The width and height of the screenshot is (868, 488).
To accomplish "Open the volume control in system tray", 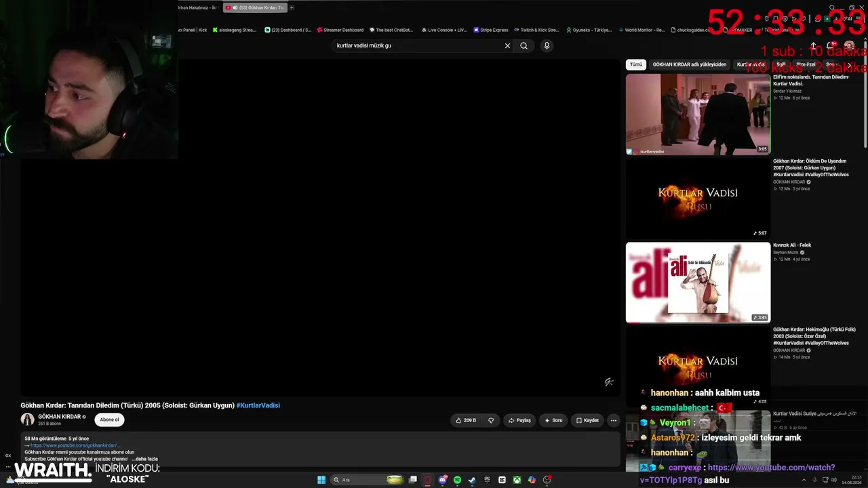I will 834,480.
